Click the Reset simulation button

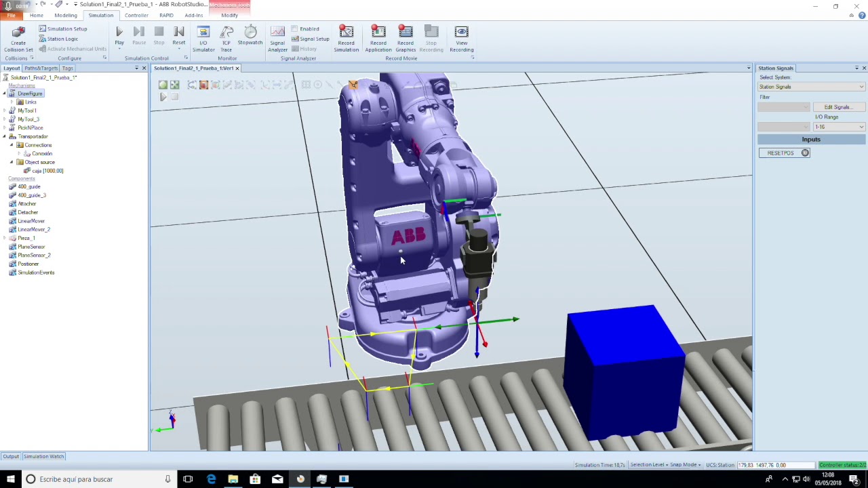179,36
